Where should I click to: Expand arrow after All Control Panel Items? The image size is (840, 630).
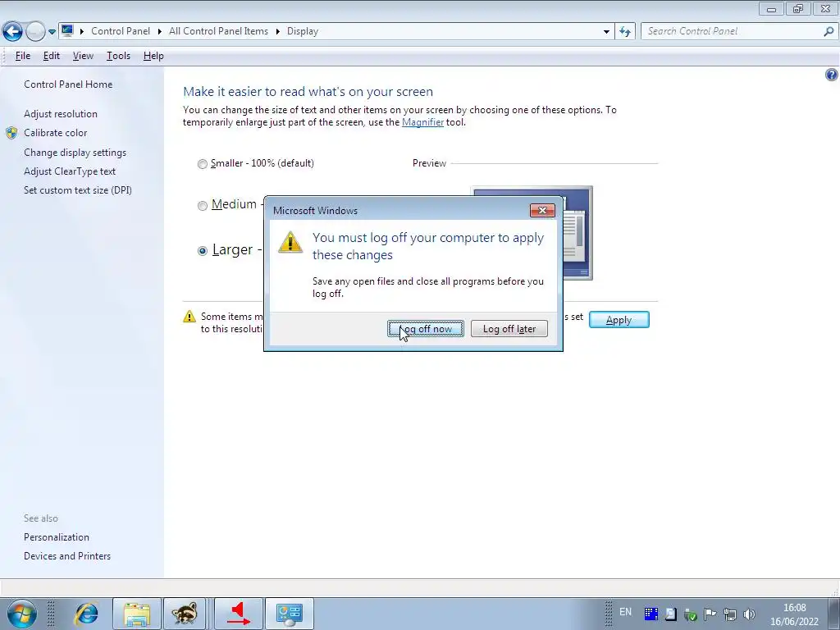coord(277,31)
